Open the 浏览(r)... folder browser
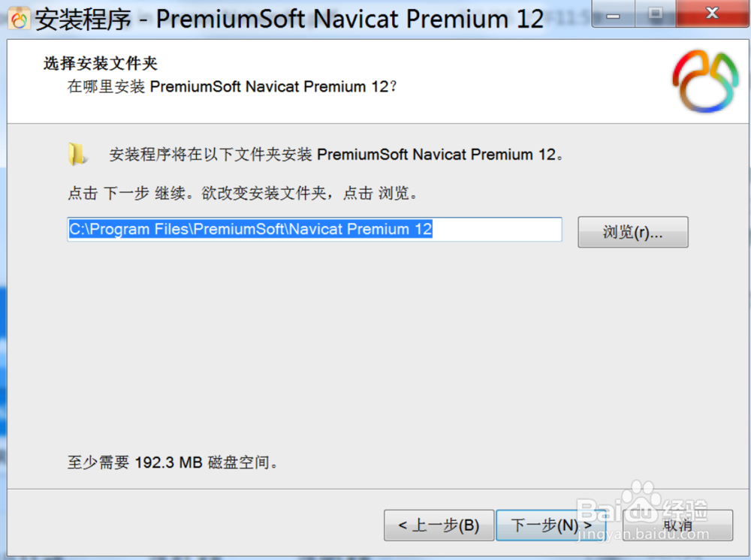The width and height of the screenshot is (751, 560). click(x=632, y=232)
